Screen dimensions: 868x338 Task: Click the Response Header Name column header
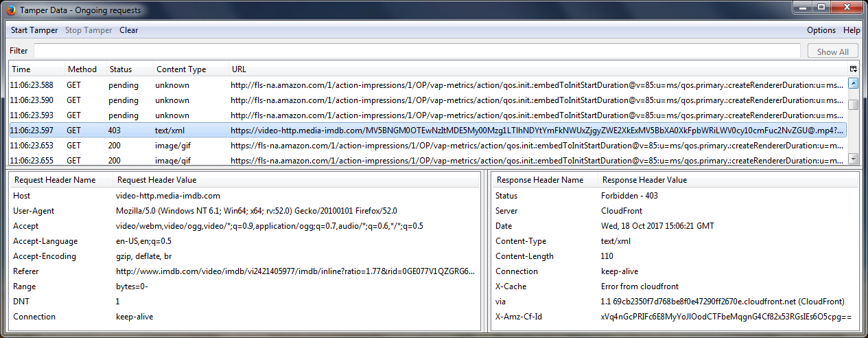(x=543, y=180)
